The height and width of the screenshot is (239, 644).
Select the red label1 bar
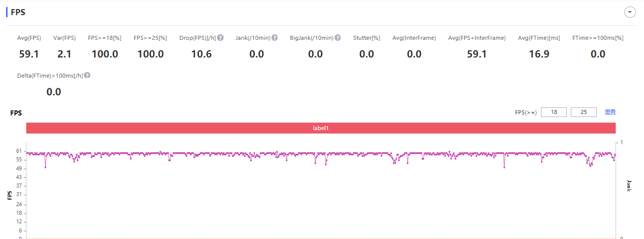pos(321,128)
